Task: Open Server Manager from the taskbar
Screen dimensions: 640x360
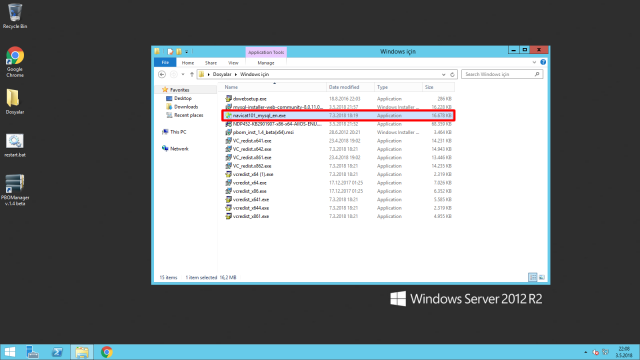Action: tap(32, 352)
